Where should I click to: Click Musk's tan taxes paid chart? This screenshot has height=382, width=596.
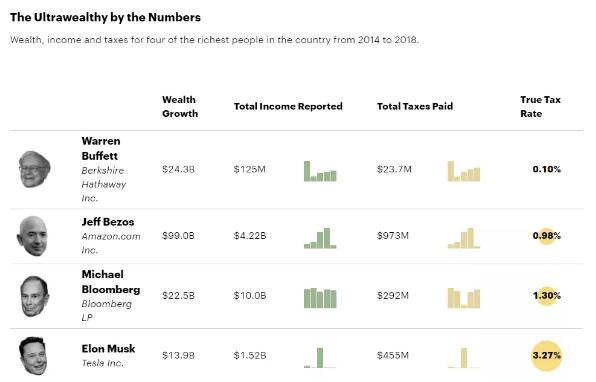click(x=464, y=358)
